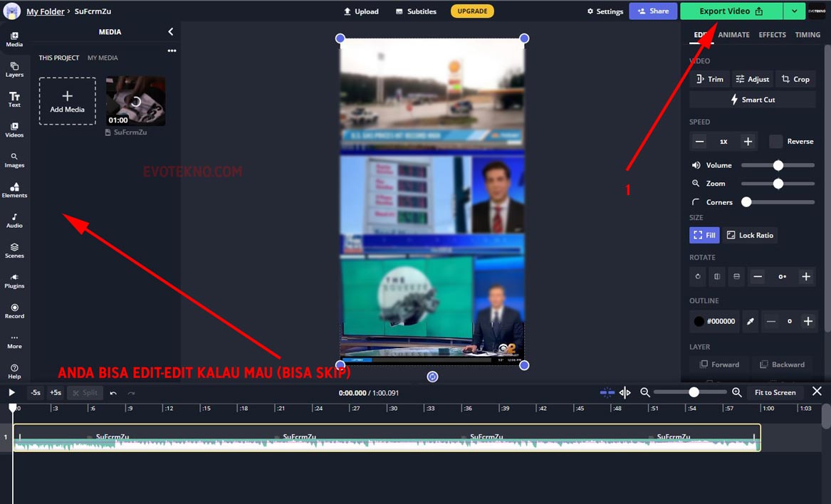Select the Text tool in sidebar

pos(14,99)
